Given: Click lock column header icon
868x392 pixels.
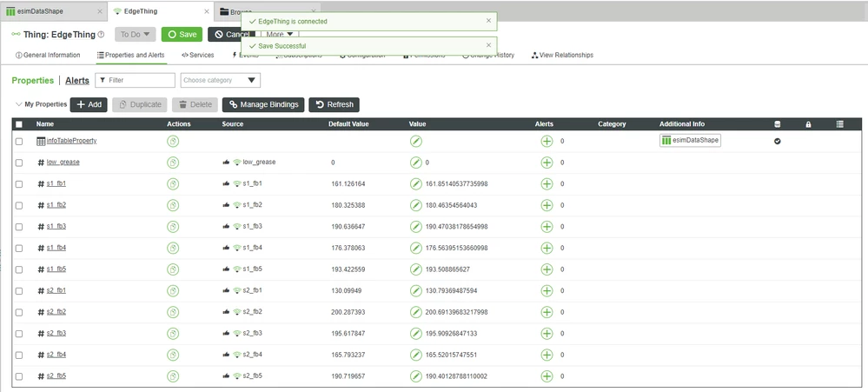Looking at the screenshot, I should 808,124.
